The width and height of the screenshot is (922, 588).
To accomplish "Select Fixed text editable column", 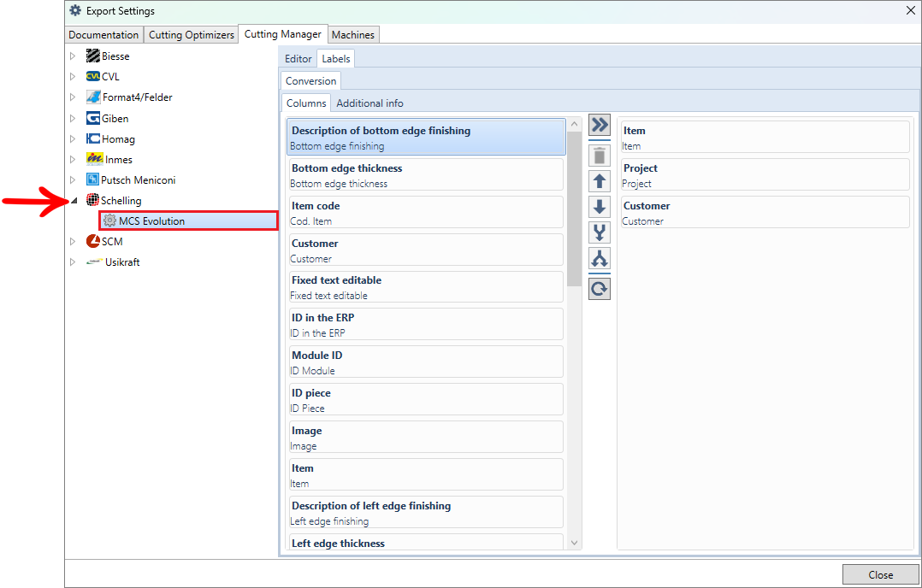I will pos(426,287).
